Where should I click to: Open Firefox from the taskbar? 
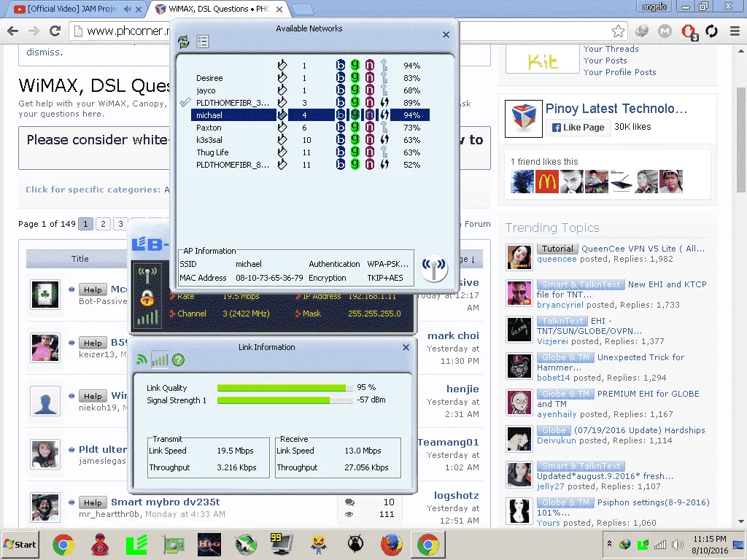[x=391, y=544]
